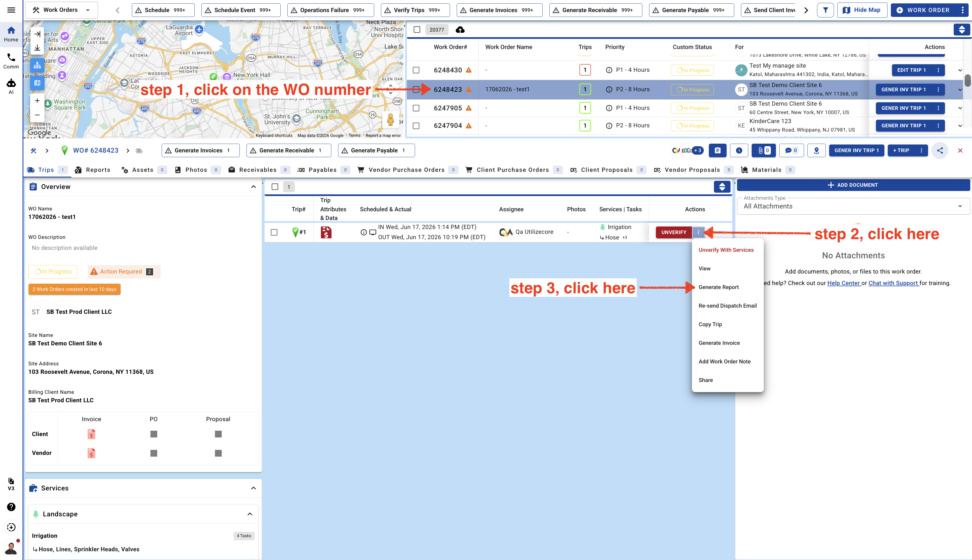
Task: Open the three-dot menu beside EDIT TRIP 1
Action: 938,70
